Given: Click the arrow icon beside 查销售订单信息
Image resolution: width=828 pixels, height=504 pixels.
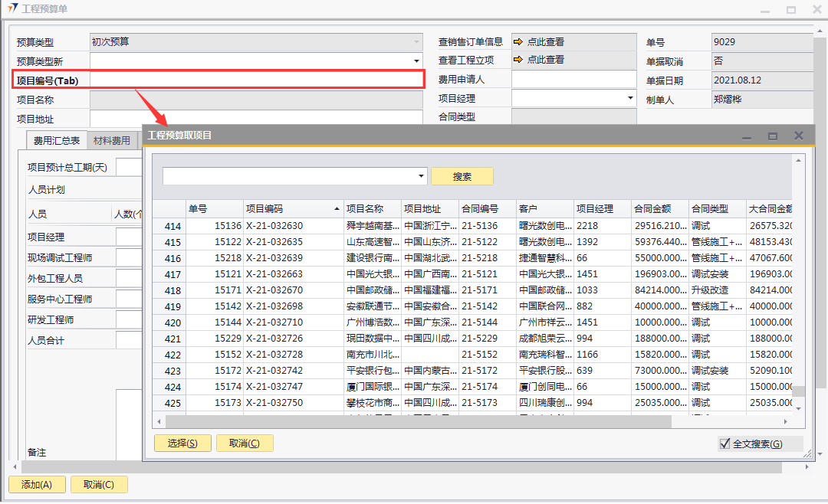Looking at the screenshot, I should [x=518, y=42].
